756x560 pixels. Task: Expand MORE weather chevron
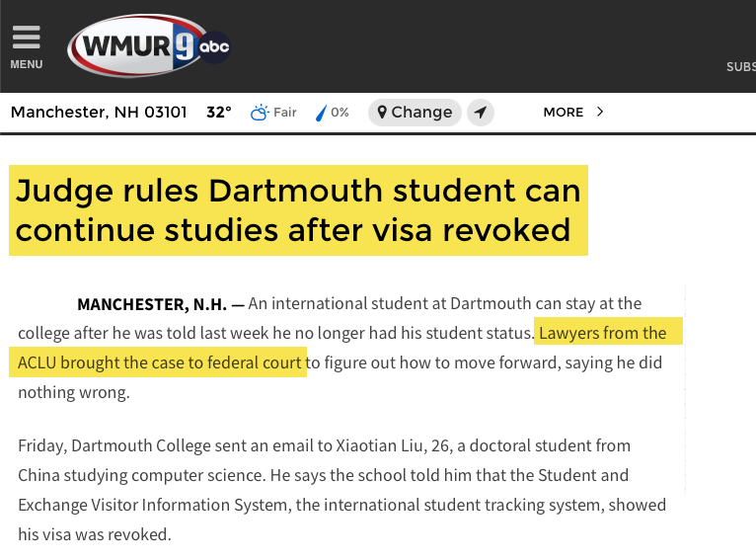coord(599,112)
